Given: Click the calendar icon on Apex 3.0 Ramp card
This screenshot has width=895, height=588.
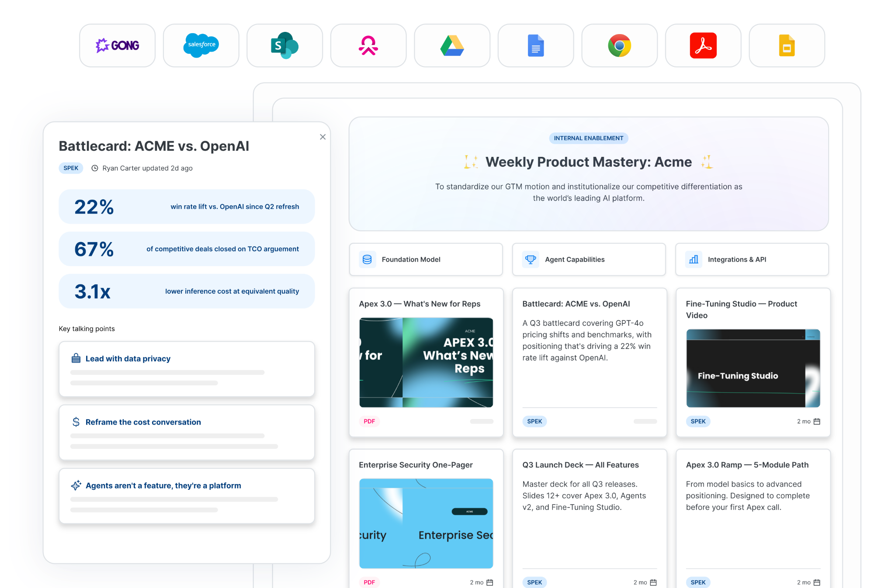Looking at the screenshot, I should click(x=817, y=582).
